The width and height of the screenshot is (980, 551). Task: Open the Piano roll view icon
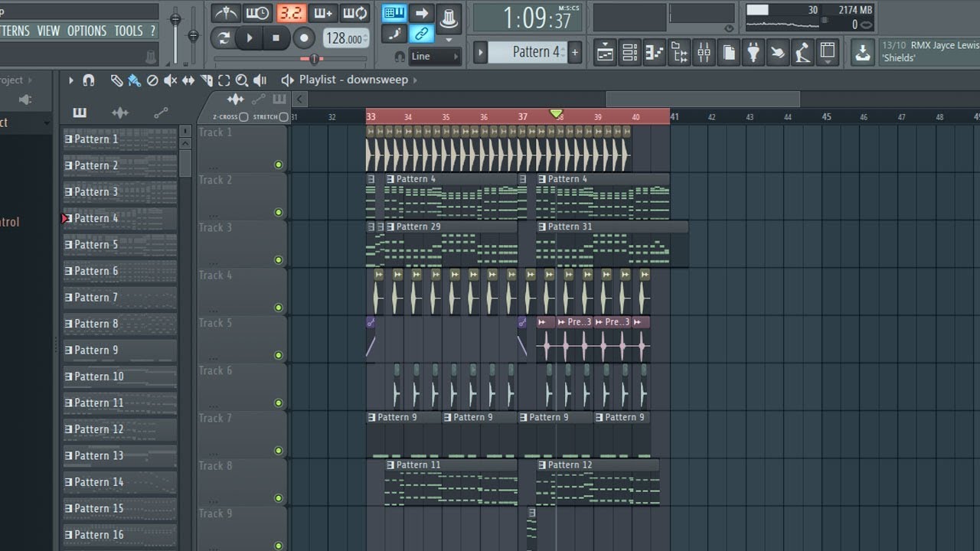655,52
